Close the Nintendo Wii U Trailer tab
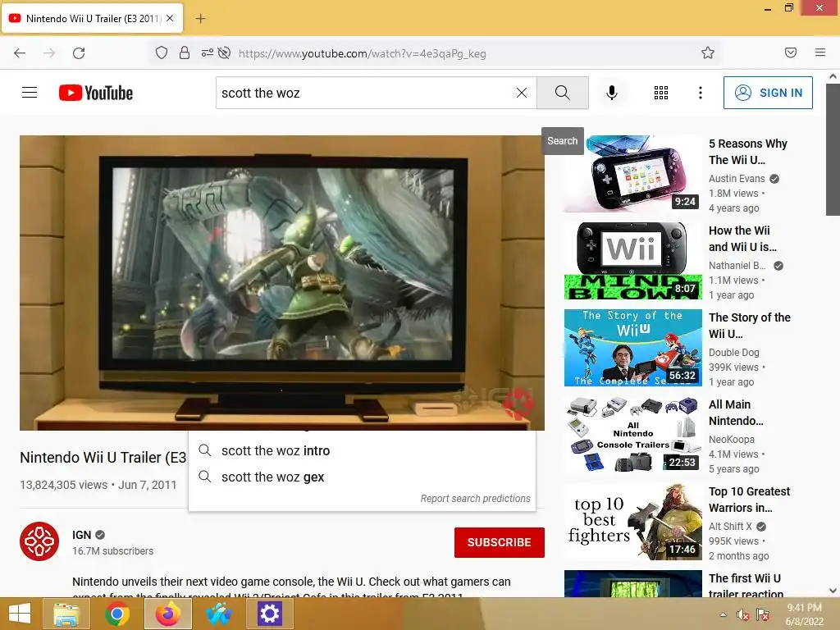840x630 pixels. pyautogui.click(x=170, y=18)
